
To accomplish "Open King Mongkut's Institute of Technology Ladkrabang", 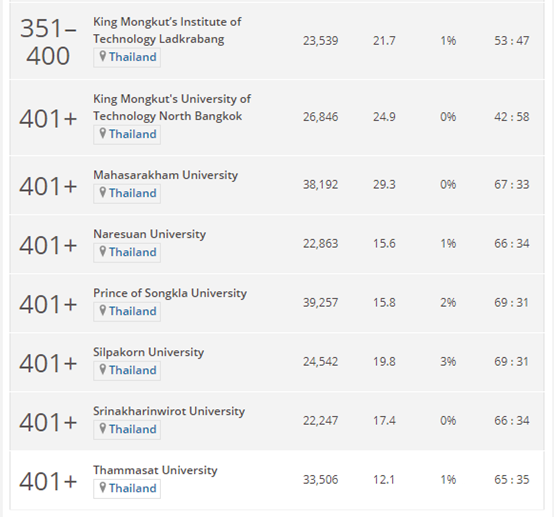I will pos(167,30).
